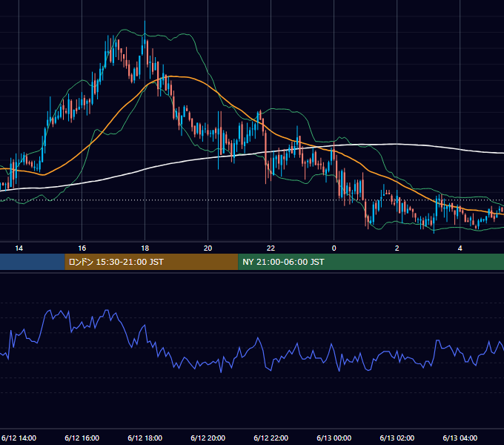This screenshot has height=445, width=504.
Task: Click the ロンドン 15:30-21:00 JST session bar
Action: tap(151, 262)
